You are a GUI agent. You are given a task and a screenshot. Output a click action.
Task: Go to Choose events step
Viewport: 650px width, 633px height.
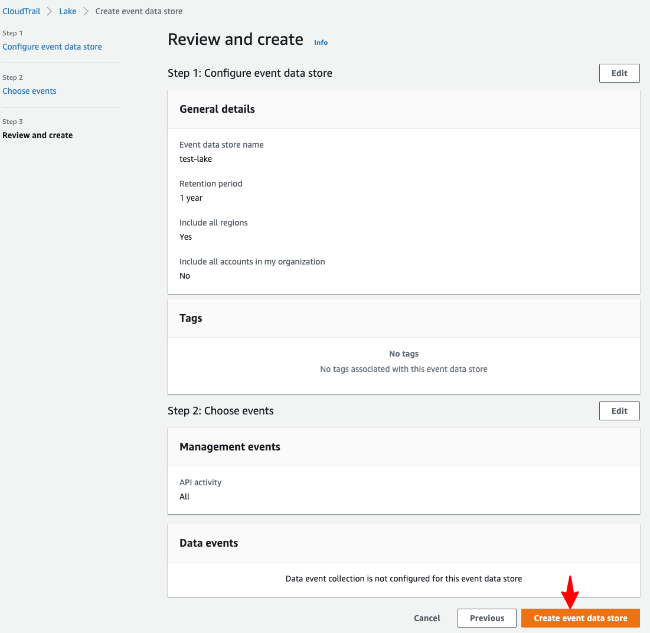click(x=29, y=91)
